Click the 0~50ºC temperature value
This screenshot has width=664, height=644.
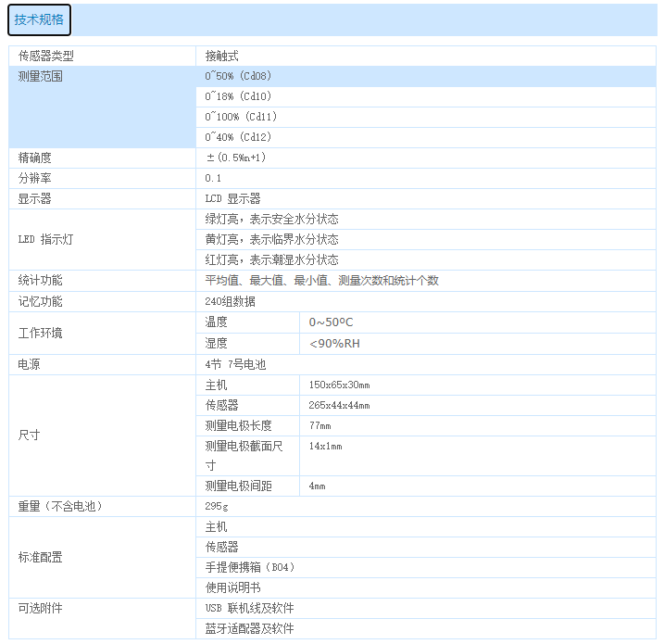(331, 322)
